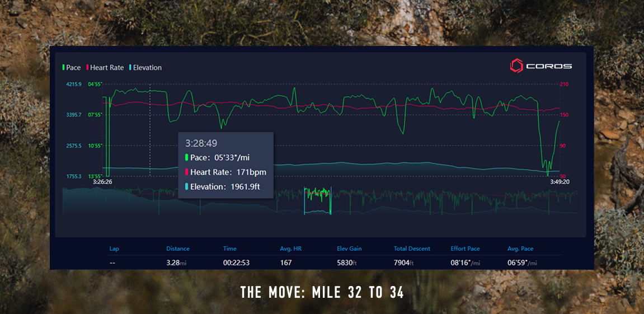
Task: Click the Total Descent column header
Action: click(x=412, y=249)
